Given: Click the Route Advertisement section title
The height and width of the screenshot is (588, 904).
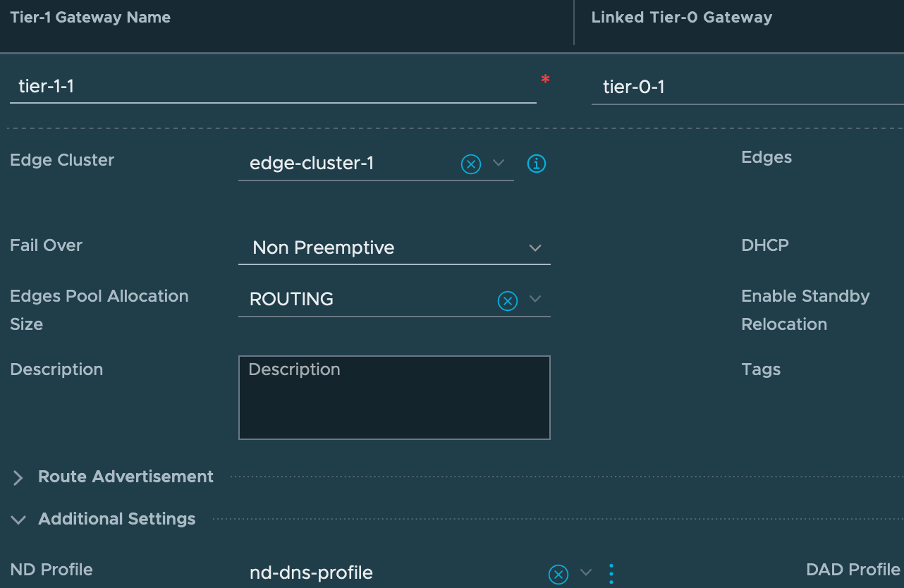Looking at the screenshot, I should (x=126, y=477).
